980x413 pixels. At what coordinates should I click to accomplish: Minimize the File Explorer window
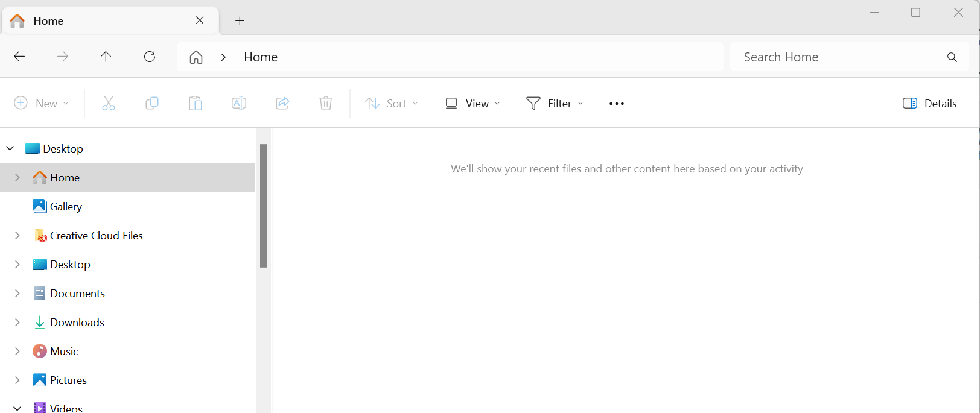point(874,13)
